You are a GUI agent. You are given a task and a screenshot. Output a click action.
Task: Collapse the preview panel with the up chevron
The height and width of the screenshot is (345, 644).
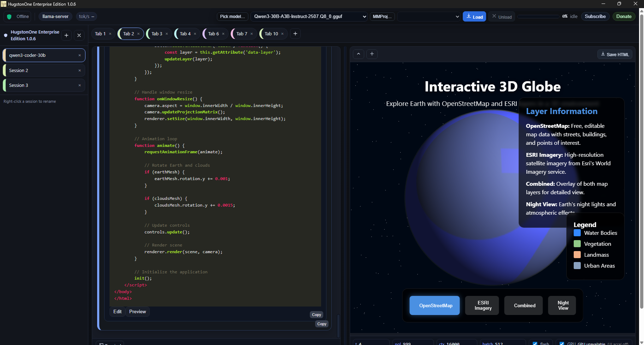click(359, 54)
